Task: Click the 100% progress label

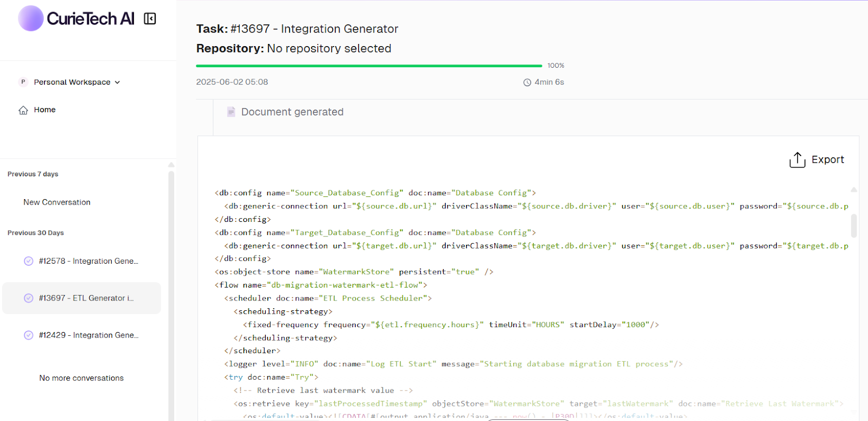Action: [x=556, y=66]
